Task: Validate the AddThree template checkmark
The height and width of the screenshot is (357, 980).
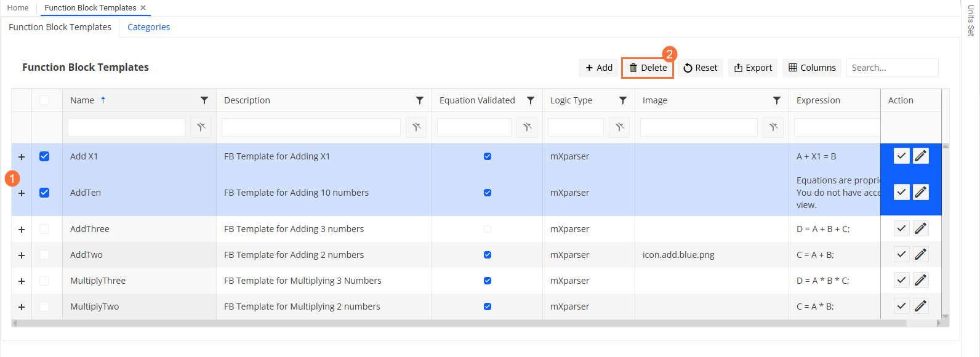Action: pos(901,228)
